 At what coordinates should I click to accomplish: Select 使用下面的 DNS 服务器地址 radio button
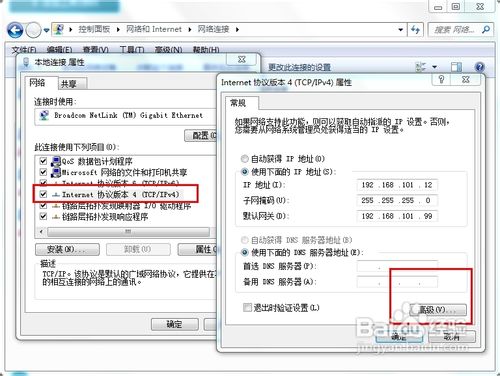[245, 252]
